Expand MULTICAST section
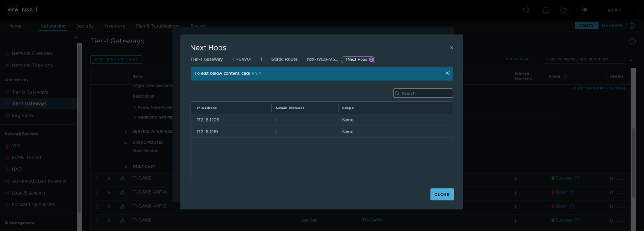 click(x=126, y=166)
